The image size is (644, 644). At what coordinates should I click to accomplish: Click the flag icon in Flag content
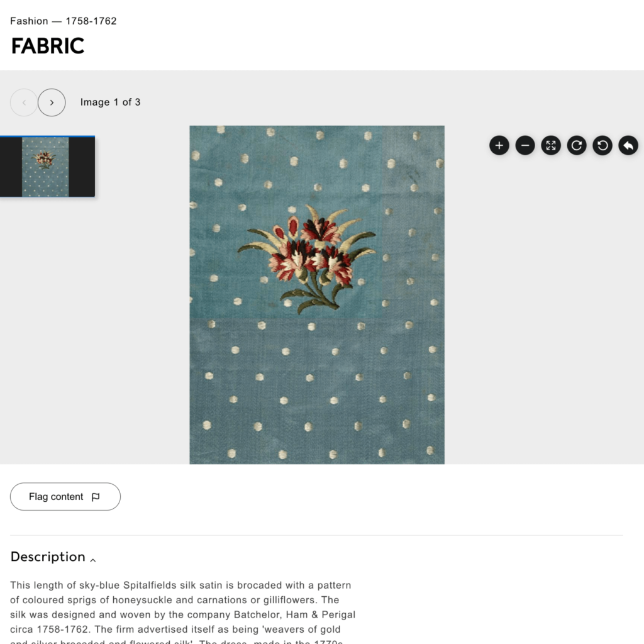(96, 497)
